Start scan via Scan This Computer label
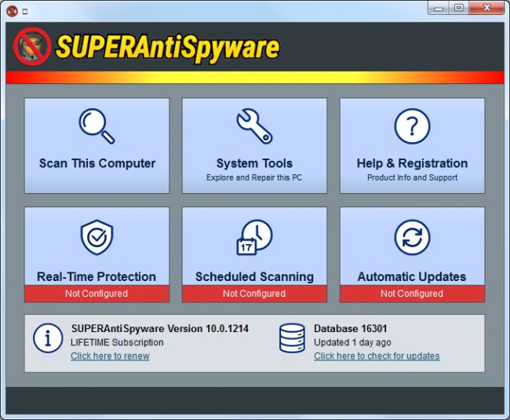Viewport: 510px width, 420px height. pyautogui.click(x=97, y=163)
